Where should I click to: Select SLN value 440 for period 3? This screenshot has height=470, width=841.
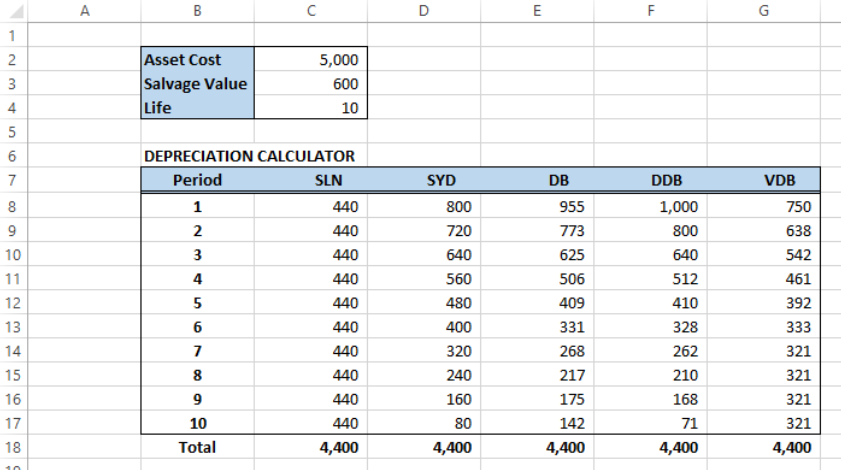click(x=311, y=255)
